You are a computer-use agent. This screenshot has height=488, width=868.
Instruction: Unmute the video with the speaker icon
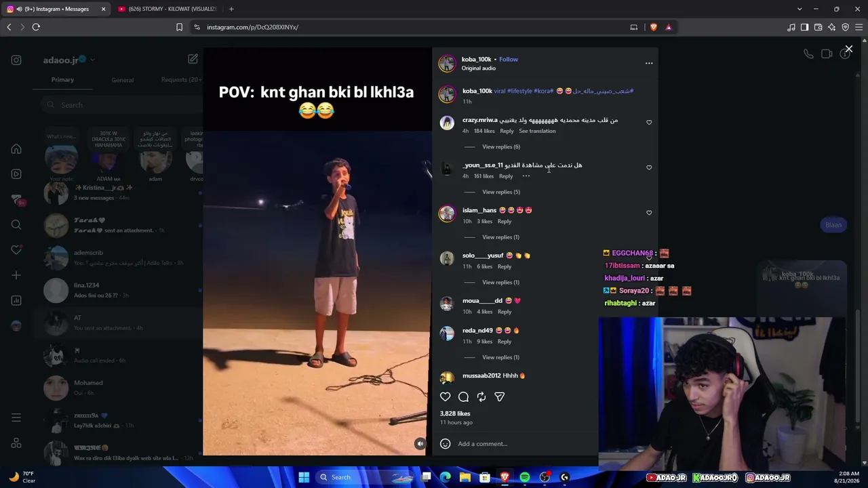pos(420,444)
